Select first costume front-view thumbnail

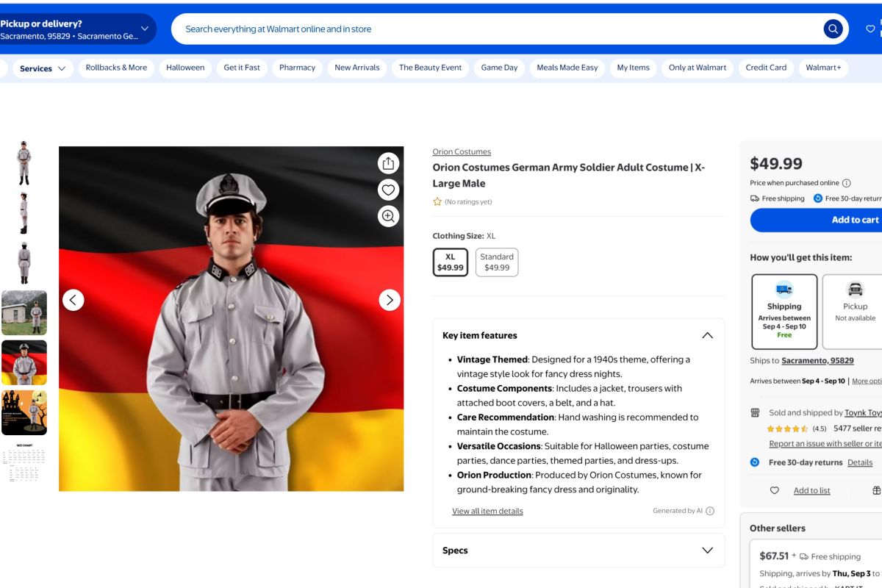click(x=24, y=162)
